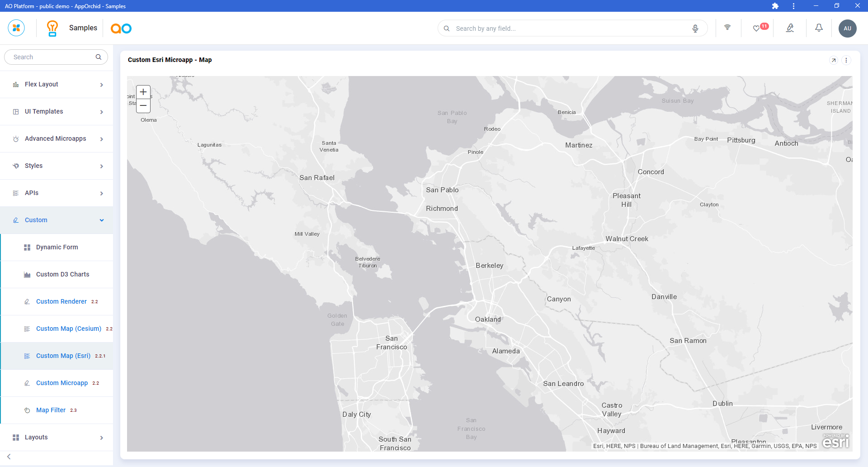Open Custom D3 Charts page
Viewport: 868px width, 467px height.
click(x=62, y=275)
